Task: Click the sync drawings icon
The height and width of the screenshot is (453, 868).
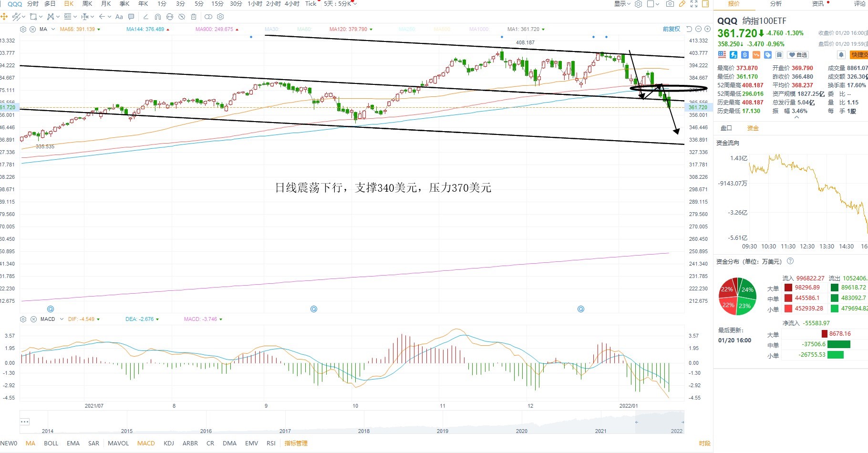Action: click(x=170, y=17)
